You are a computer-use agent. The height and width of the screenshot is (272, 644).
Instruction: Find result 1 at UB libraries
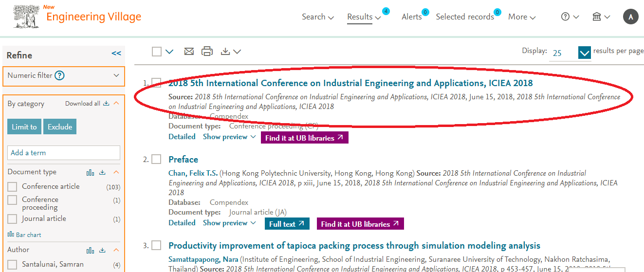tap(305, 138)
